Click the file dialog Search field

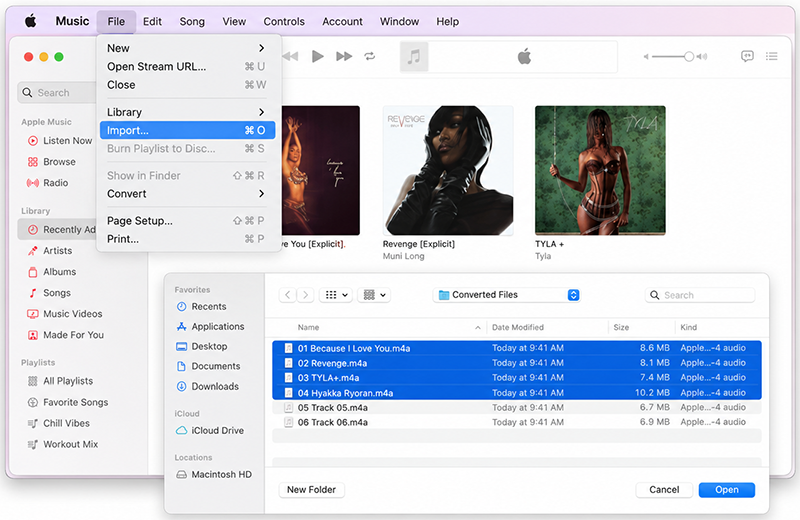(700, 295)
